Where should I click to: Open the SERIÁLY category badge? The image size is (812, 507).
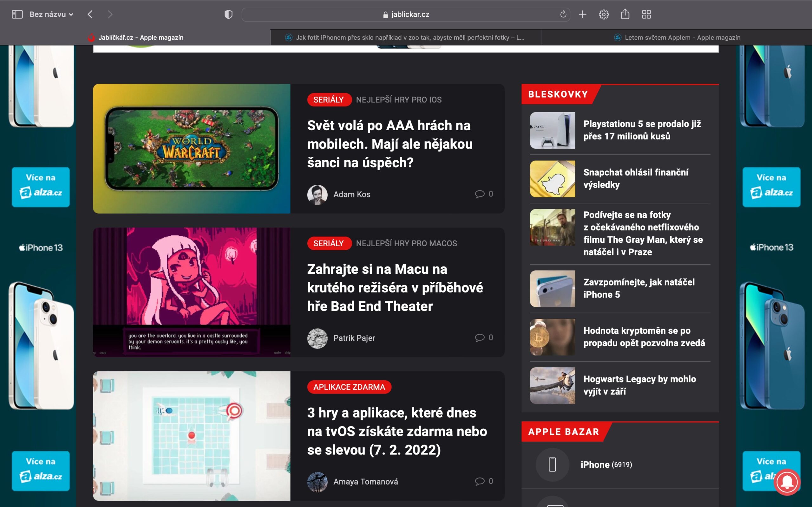pyautogui.click(x=329, y=99)
